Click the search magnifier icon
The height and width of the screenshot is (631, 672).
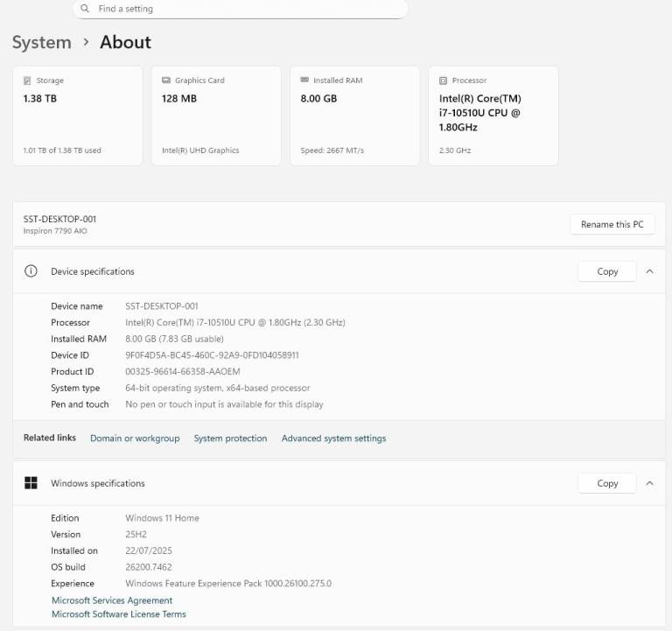click(85, 9)
